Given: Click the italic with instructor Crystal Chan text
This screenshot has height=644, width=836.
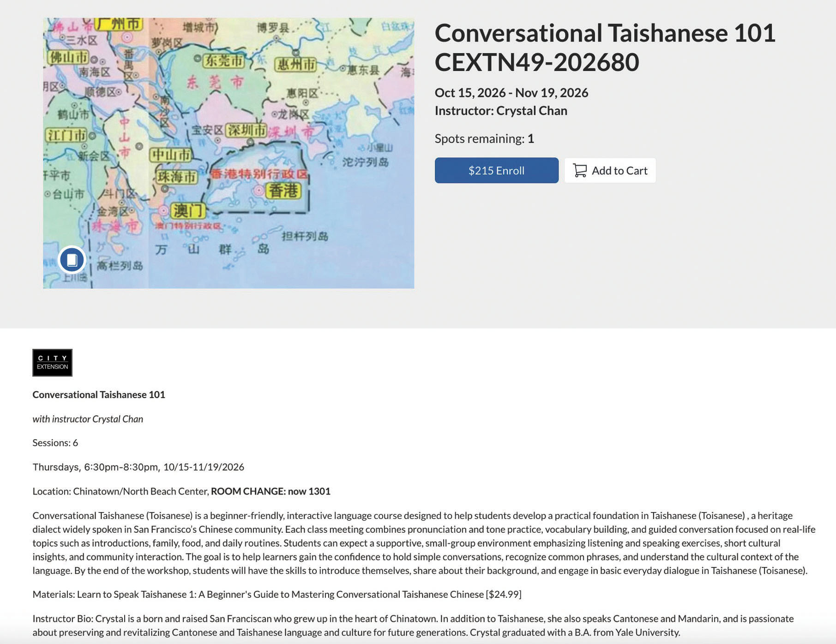Looking at the screenshot, I should [x=88, y=419].
